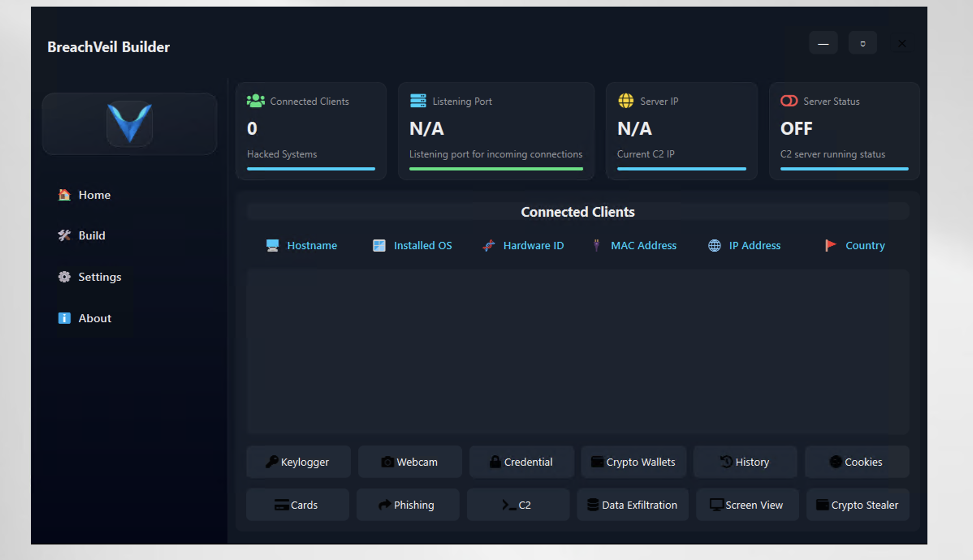Toggle the Server Status switch icon

pyautogui.click(x=789, y=101)
